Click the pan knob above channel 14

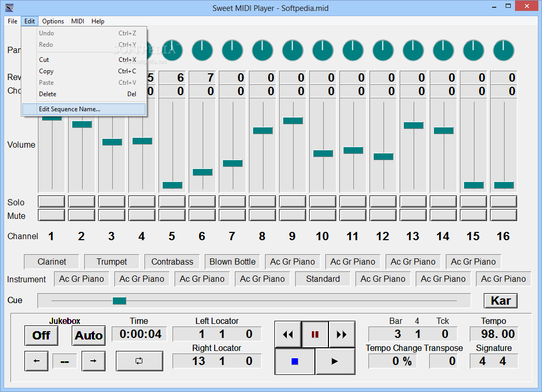[443, 50]
